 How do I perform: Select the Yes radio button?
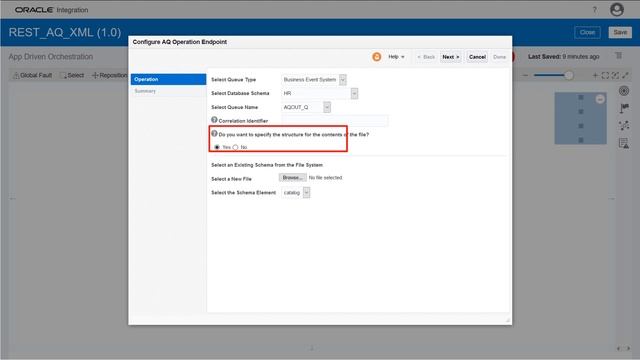[x=217, y=147]
